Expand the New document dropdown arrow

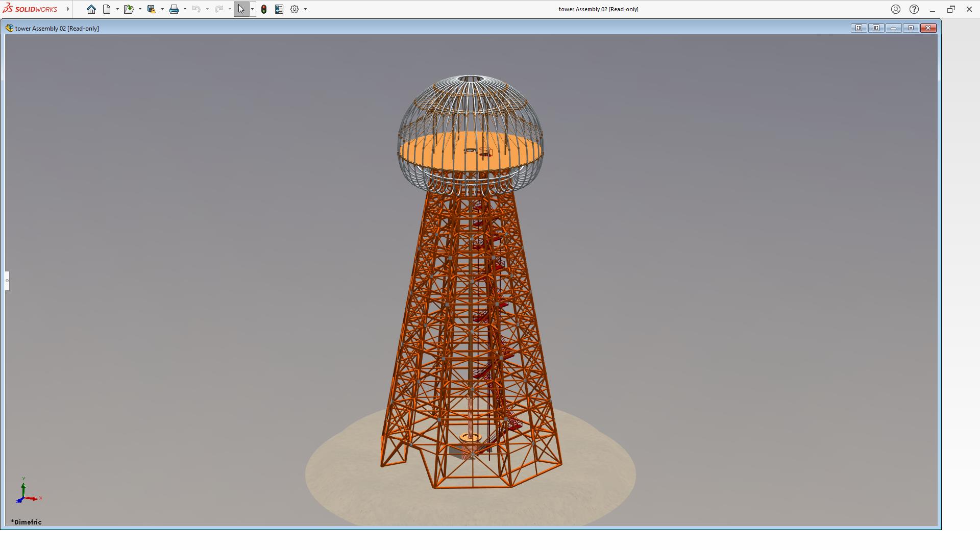(x=117, y=9)
